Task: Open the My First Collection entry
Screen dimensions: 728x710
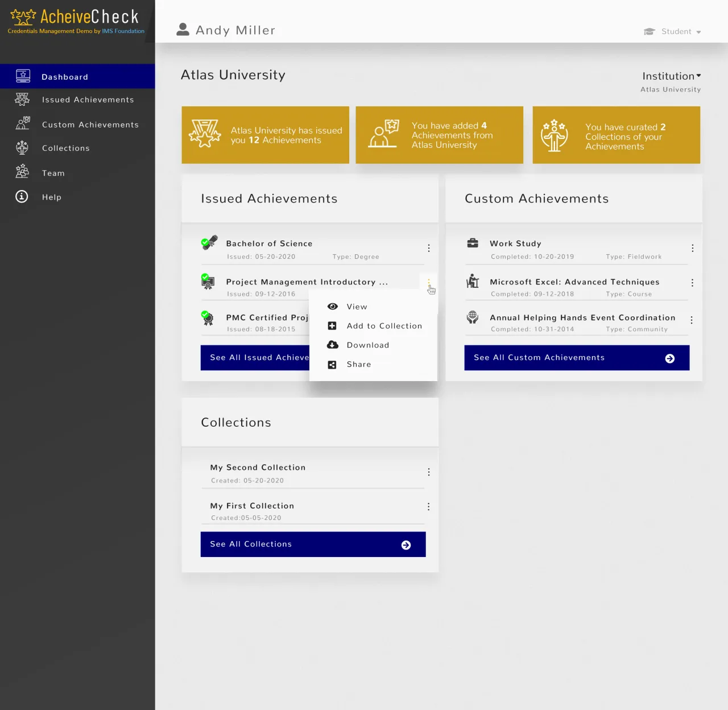Action: pyautogui.click(x=252, y=505)
